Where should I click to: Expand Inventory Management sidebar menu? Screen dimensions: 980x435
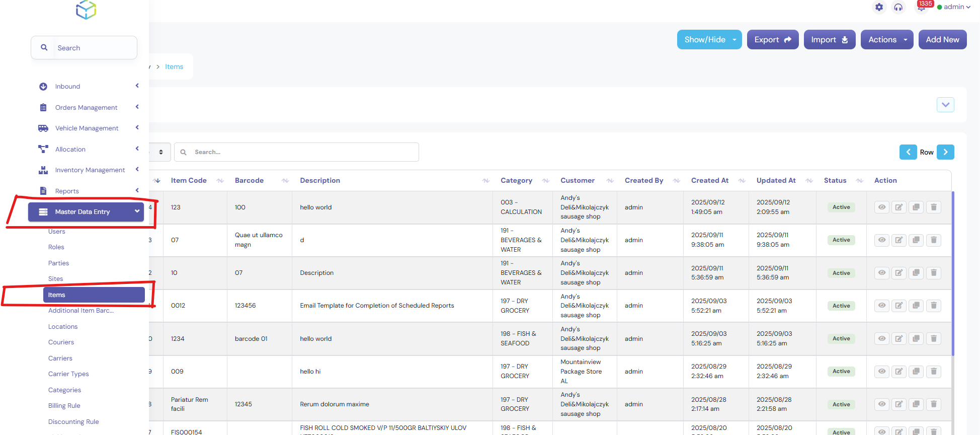click(x=90, y=170)
